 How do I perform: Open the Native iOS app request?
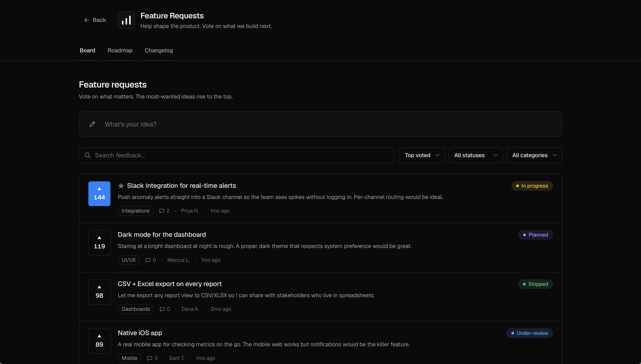coord(140,333)
